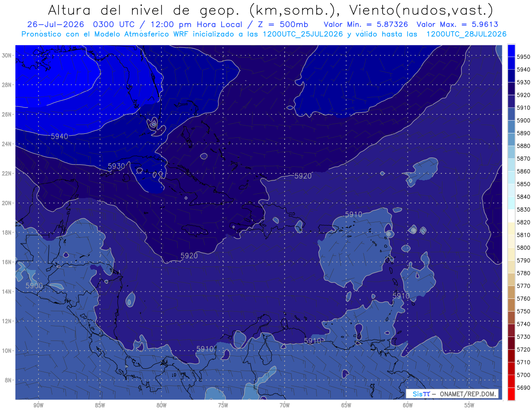
Task: Click the 5910 contour label near 14N
Action: tap(401, 296)
